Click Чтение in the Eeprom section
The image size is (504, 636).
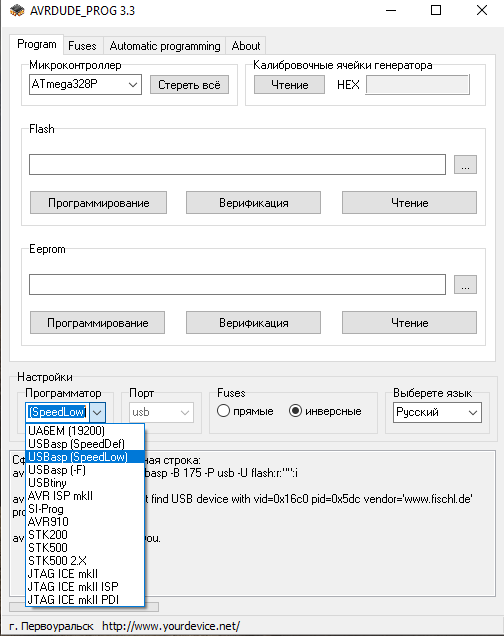(x=410, y=322)
